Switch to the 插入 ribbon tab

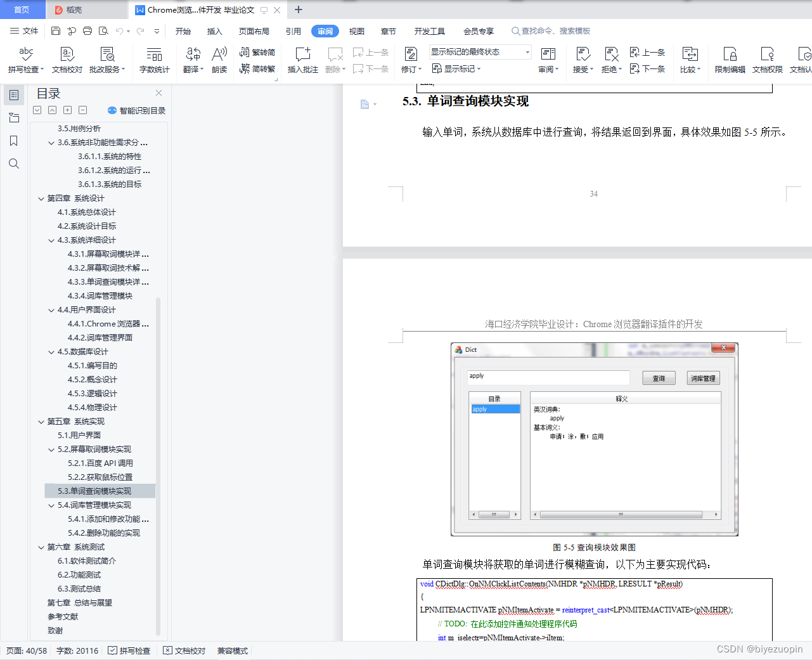click(215, 31)
